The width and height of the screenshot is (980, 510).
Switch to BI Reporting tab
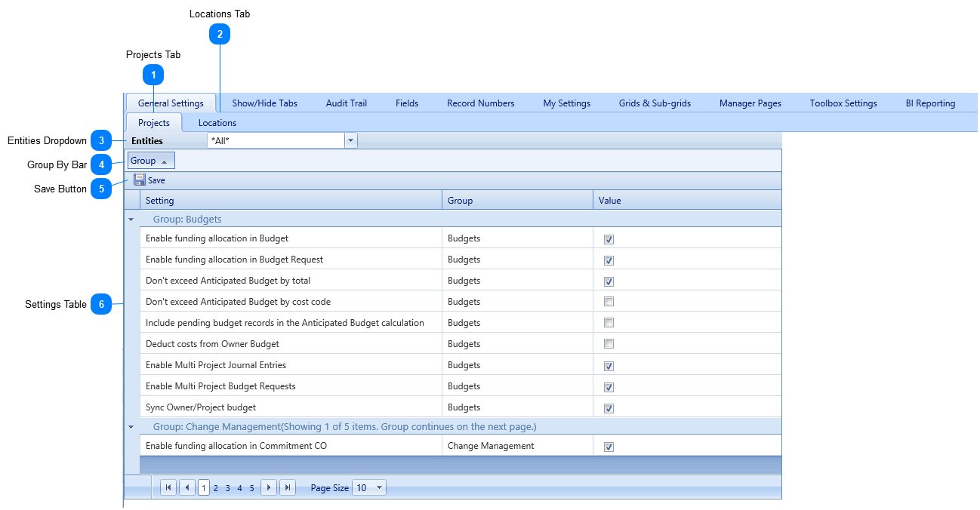[930, 103]
